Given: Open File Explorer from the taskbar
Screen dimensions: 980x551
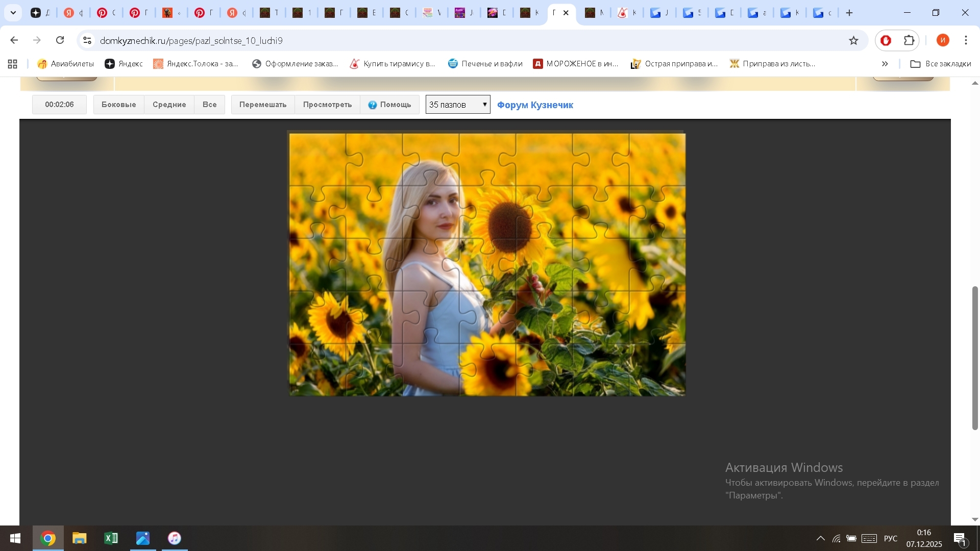Looking at the screenshot, I should [79, 538].
